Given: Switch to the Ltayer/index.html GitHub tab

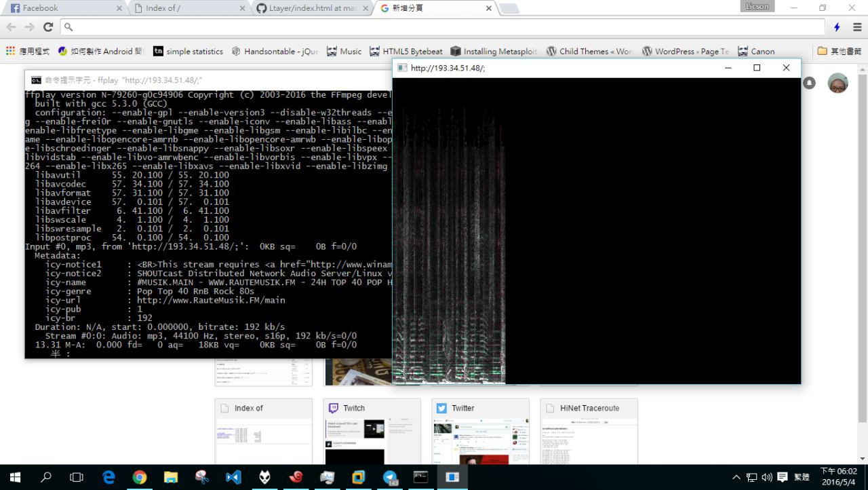Looking at the screenshot, I should click(312, 8).
